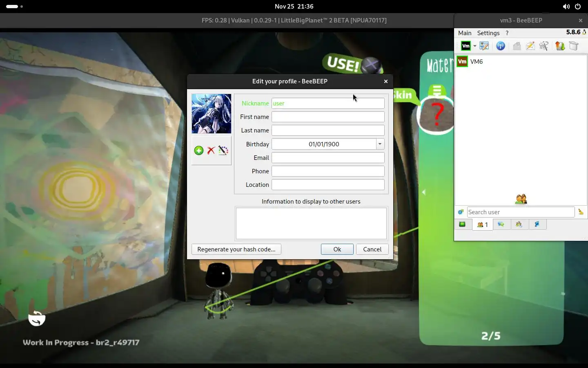Click the back arrow icon in game corner
This screenshot has height=368, width=588.
click(37, 318)
